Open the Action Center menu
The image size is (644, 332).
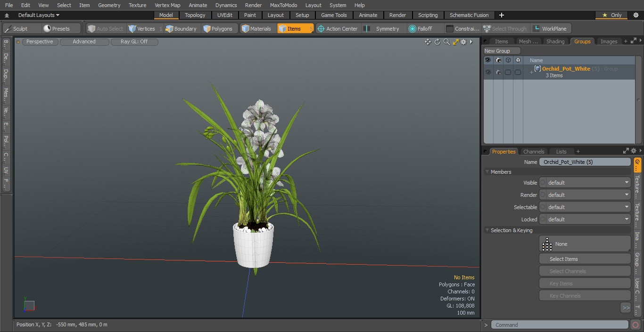[338, 29]
